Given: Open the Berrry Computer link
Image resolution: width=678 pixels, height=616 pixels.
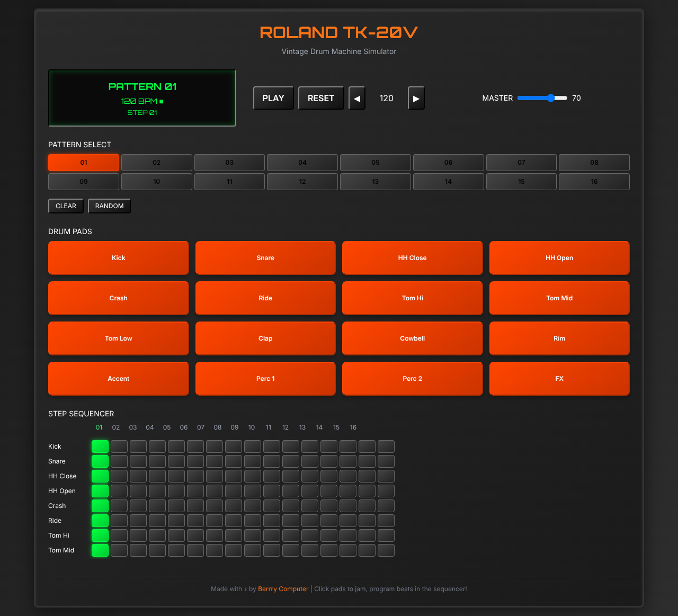Looking at the screenshot, I should click(283, 589).
